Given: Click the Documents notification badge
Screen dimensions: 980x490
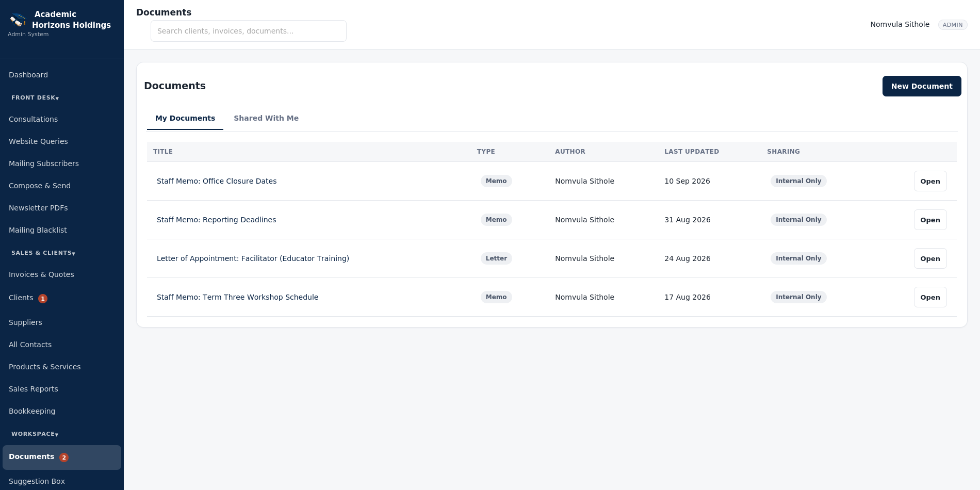Looking at the screenshot, I should (64, 458).
